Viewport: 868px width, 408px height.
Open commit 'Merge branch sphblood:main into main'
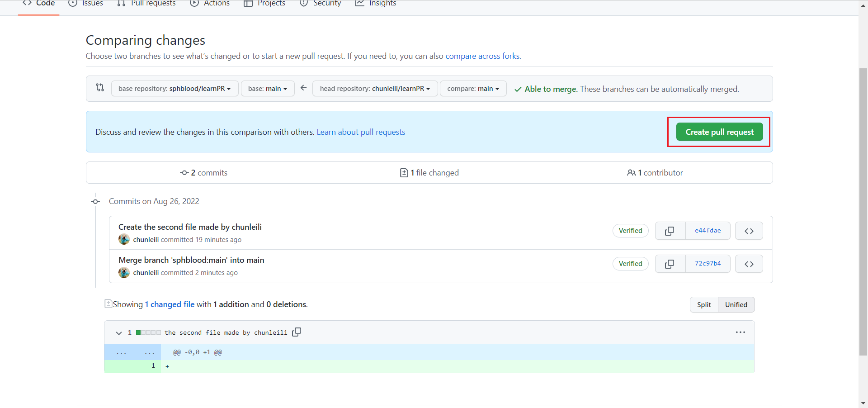tap(191, 260)
